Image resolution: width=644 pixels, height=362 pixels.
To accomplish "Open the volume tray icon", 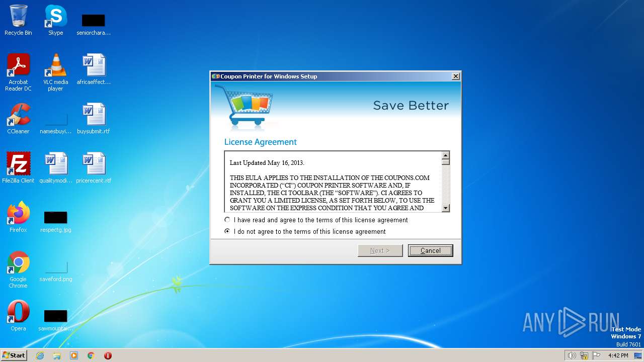I will coord(572,355).
